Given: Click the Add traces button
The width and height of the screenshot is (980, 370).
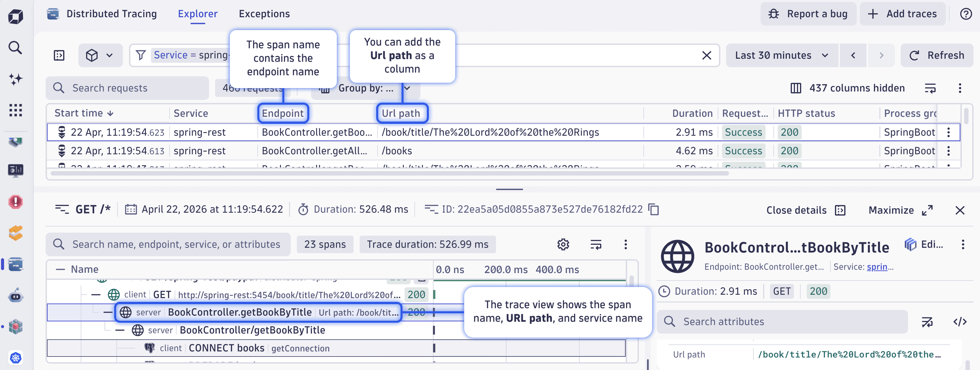Looking at the screenshot, I should (902, 14).
